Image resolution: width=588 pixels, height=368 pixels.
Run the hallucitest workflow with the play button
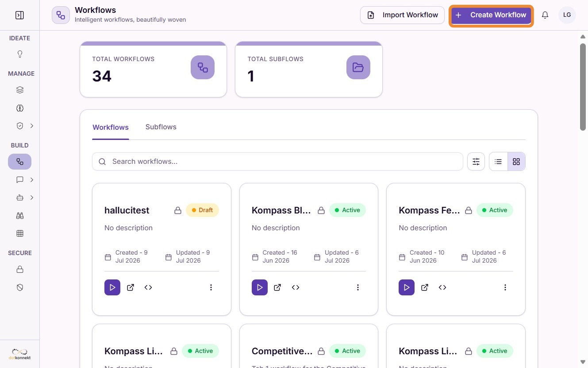pos(112,287)
